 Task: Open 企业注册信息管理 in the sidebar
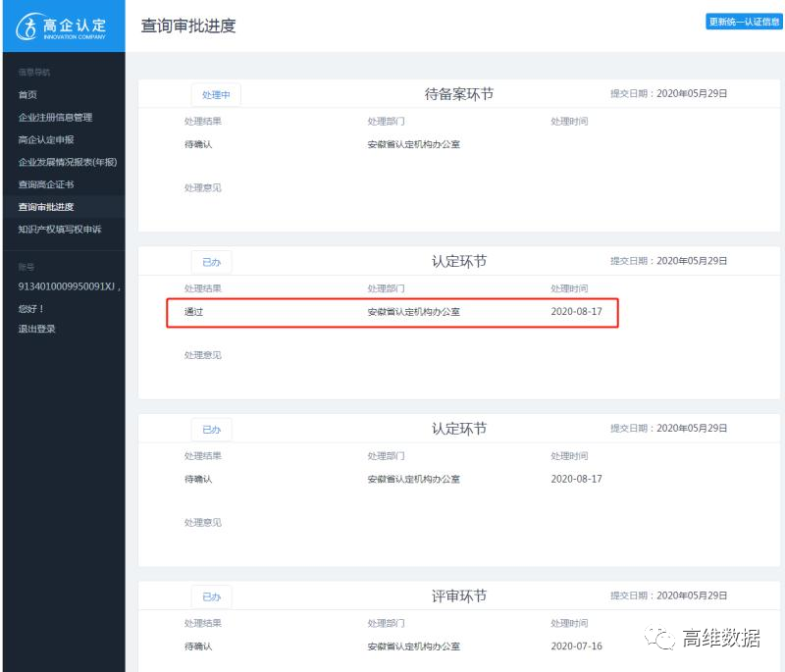pyautogui.click(x=55, y=118)
